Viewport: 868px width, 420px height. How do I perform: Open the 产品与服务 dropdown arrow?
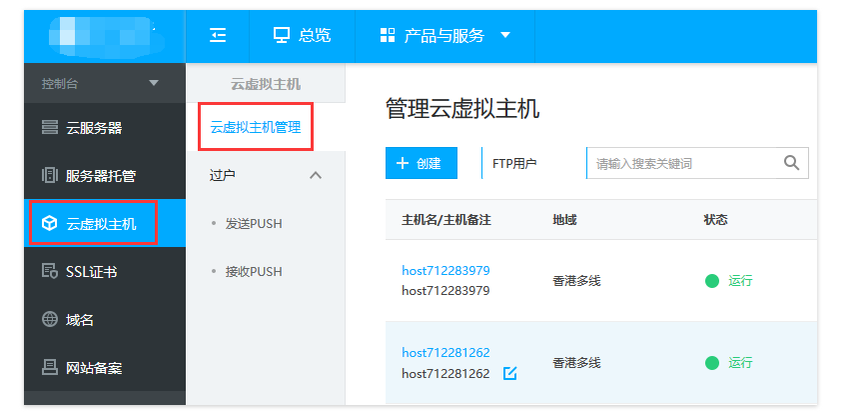[x=505, y=36]
